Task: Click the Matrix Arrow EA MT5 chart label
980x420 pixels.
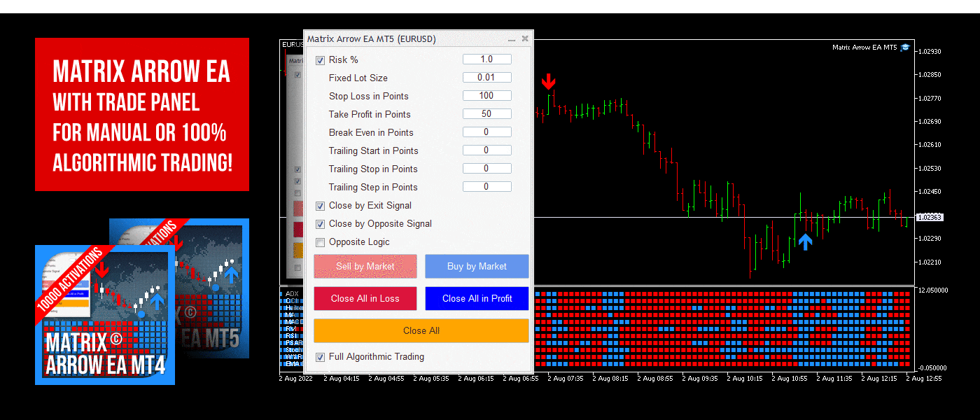Action: click(864, 48)
